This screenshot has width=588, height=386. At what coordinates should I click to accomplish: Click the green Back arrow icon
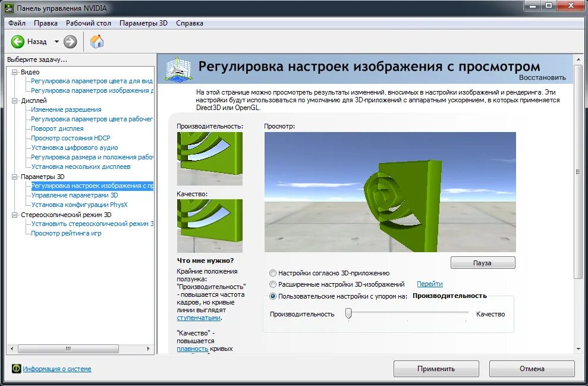[18, 42]
